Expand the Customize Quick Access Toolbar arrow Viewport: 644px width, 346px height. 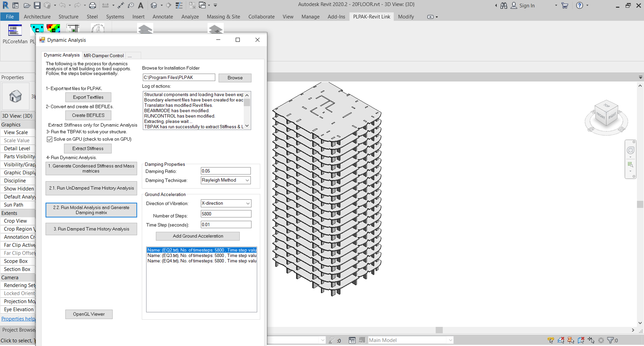pyautogui.click(x=215, y=5)
